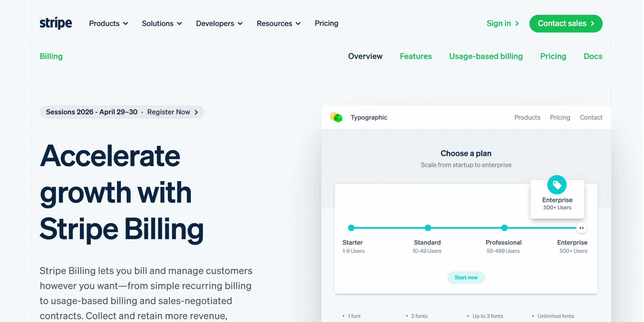Image resolution: width=644 pixels, height=322 pixels.
Task: Click the Starter 1-9 Users label
Action: pyautogui.click(x=353, y=247)
